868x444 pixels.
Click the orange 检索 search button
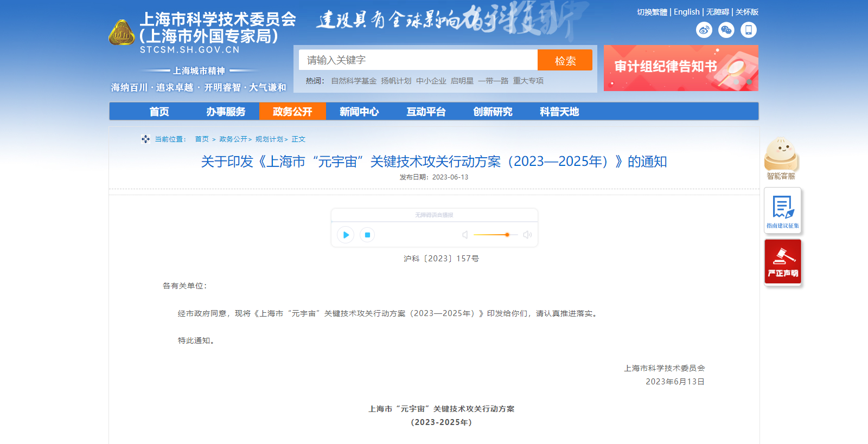click(x=565, y=60)
